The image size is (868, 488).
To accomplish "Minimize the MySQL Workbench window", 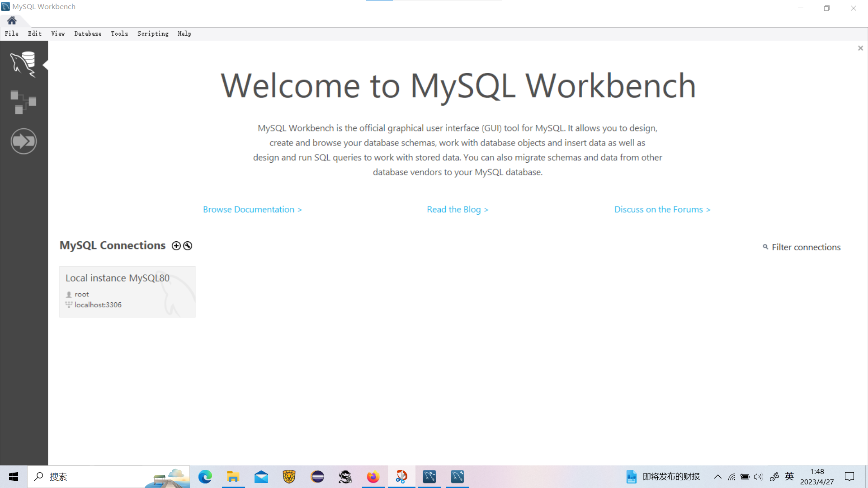I will [x=801, y=8].
